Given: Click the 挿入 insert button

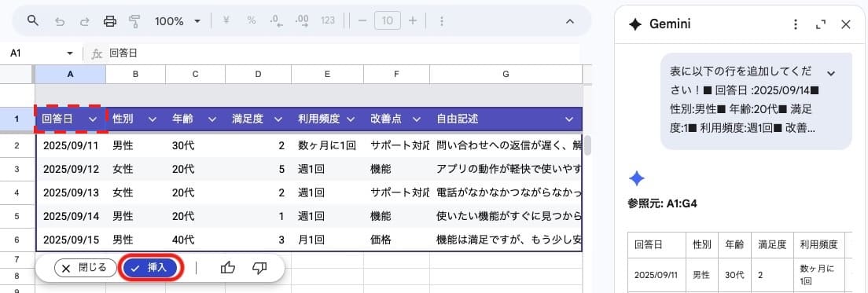Looking at the screenshot, I should pos(149,268).
